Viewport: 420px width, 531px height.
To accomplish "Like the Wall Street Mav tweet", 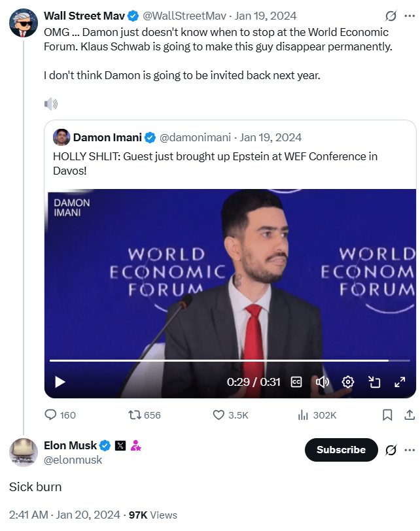I will click(220, 415).
